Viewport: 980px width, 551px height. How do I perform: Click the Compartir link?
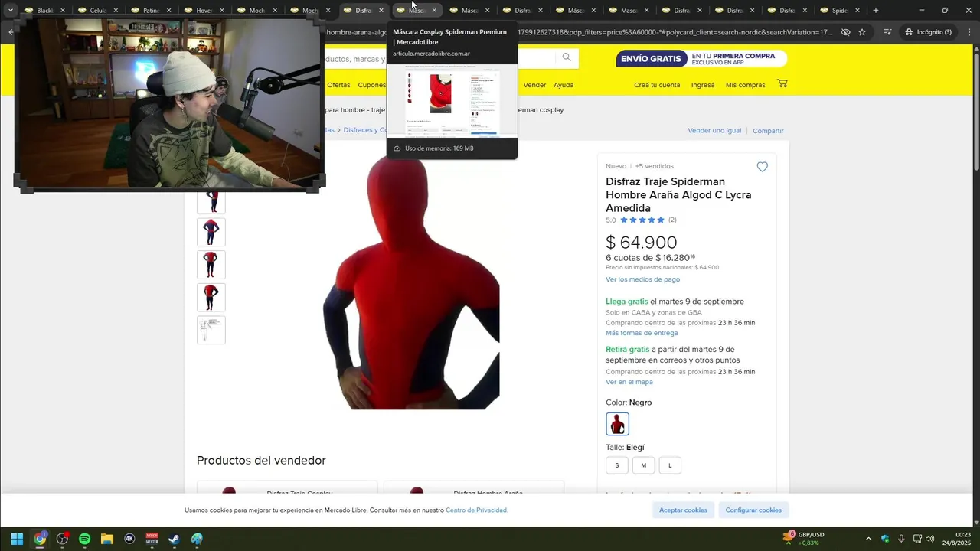(x=768, y=131)
